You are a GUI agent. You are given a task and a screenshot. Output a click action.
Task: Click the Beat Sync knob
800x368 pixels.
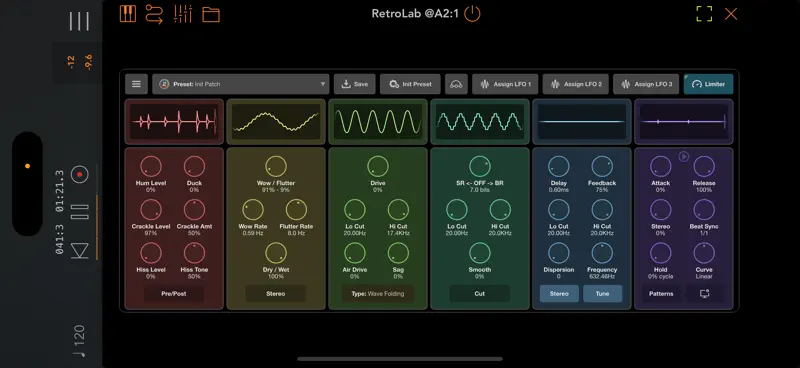(x=704, y=210)
